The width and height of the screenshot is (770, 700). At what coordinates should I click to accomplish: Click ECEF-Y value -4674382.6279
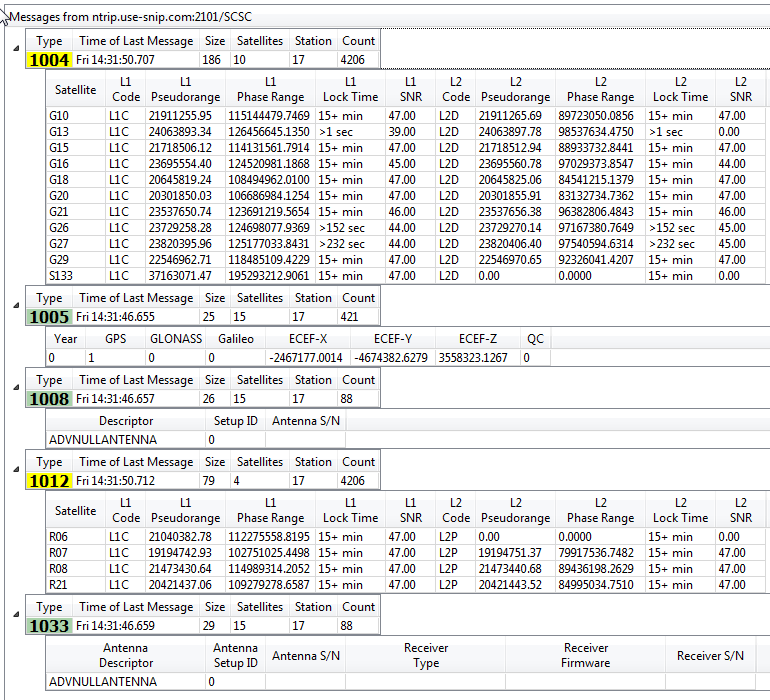[x=391, y=358]
